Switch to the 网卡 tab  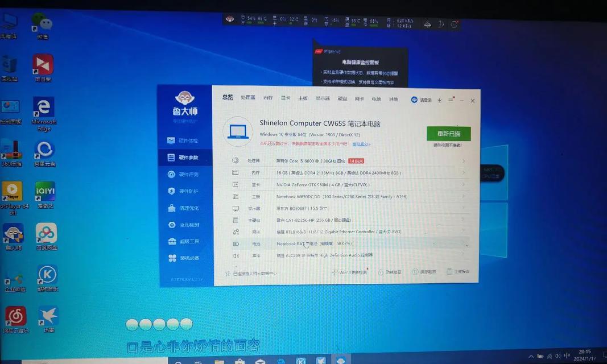(x=359, y=98)
